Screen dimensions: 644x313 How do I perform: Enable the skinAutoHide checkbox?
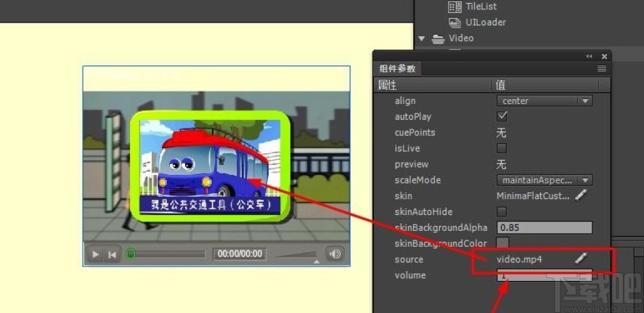(x=502, y=211)
